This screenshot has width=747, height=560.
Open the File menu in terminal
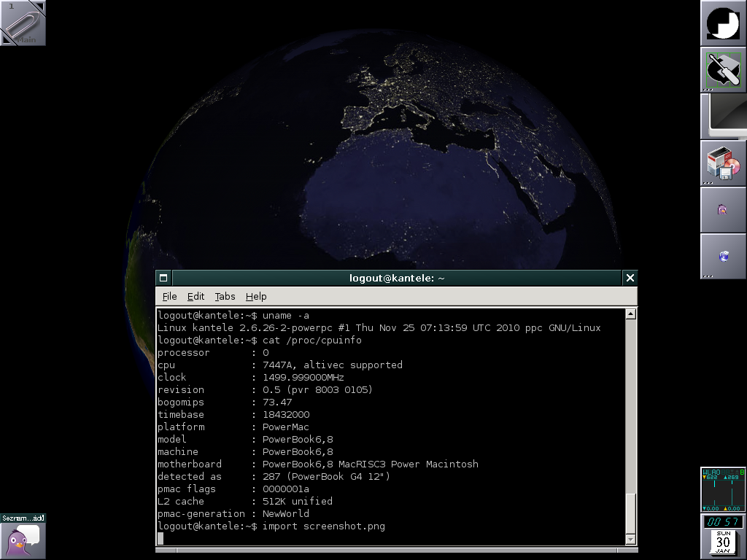point(169,297)
